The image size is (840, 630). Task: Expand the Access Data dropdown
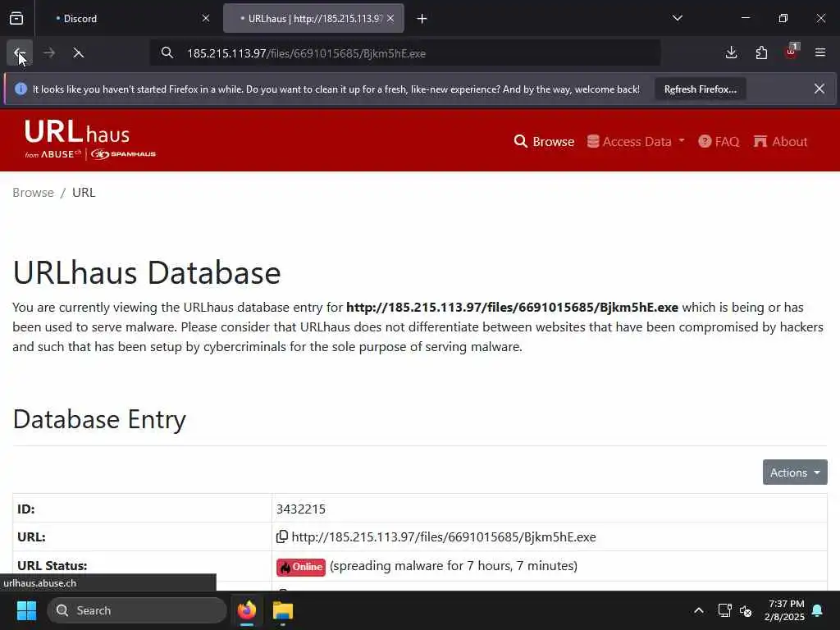point(636,141)
